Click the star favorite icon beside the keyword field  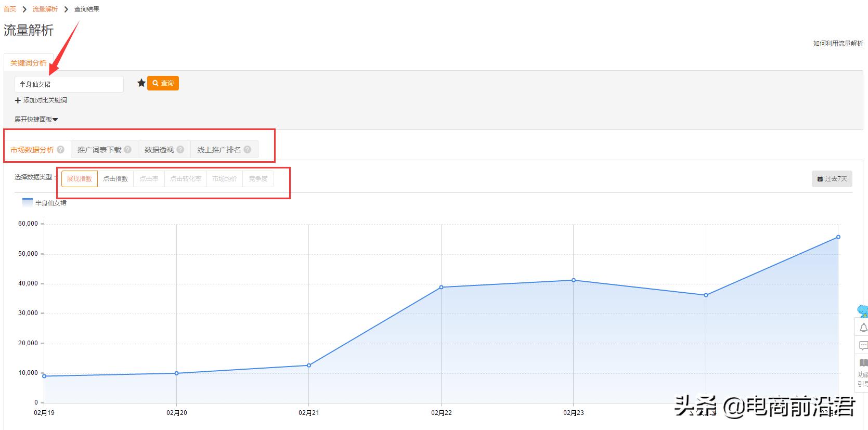141,83
